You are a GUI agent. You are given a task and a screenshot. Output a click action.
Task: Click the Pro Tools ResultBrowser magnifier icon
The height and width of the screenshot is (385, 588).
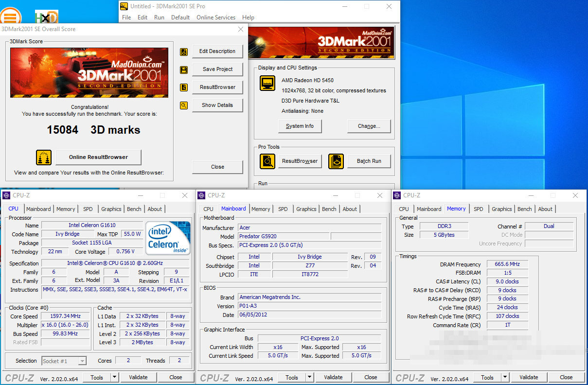pos(267,161)
